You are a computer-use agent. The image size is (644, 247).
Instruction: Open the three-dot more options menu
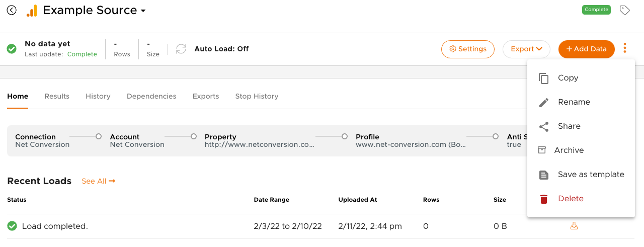point(625,49)
